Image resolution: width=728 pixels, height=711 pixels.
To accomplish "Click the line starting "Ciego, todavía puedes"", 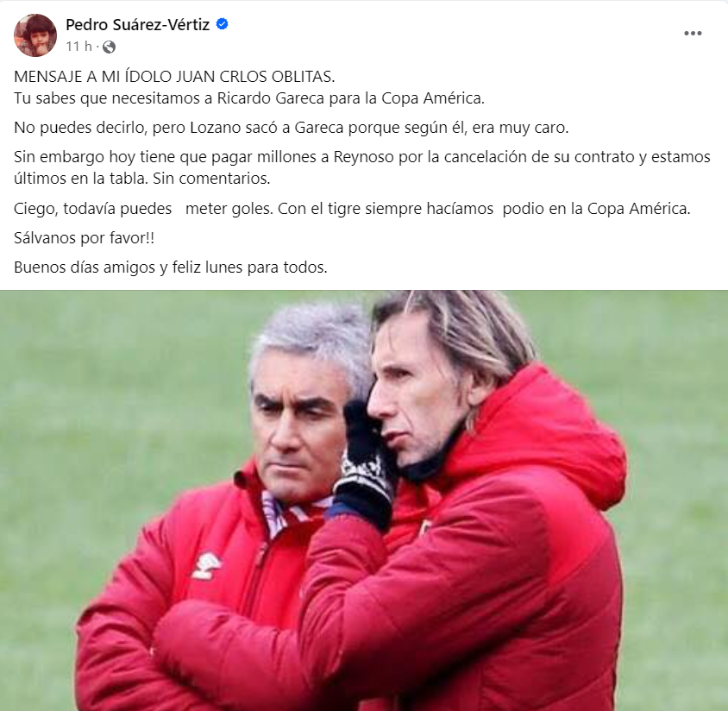I will point(352,209).
